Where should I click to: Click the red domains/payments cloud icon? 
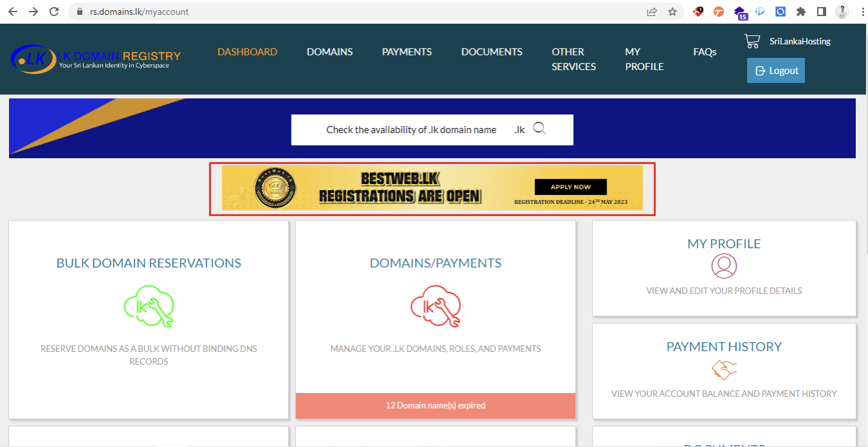coord(436,306)
